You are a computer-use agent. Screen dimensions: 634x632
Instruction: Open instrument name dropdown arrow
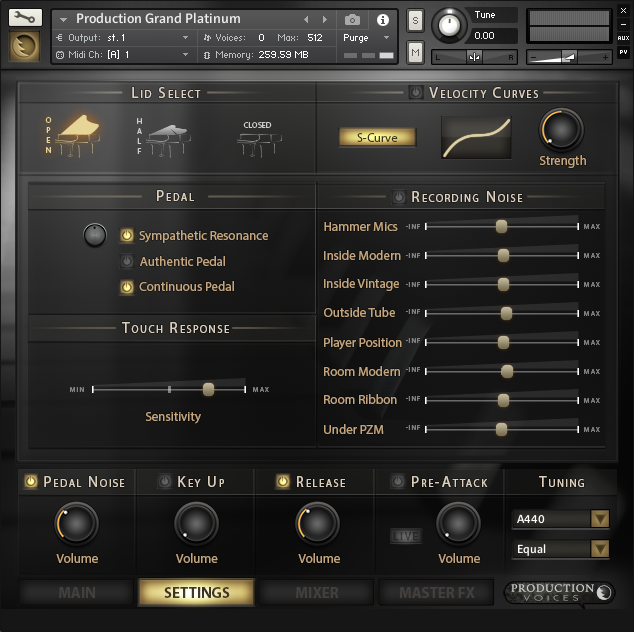tap(63, 19)
